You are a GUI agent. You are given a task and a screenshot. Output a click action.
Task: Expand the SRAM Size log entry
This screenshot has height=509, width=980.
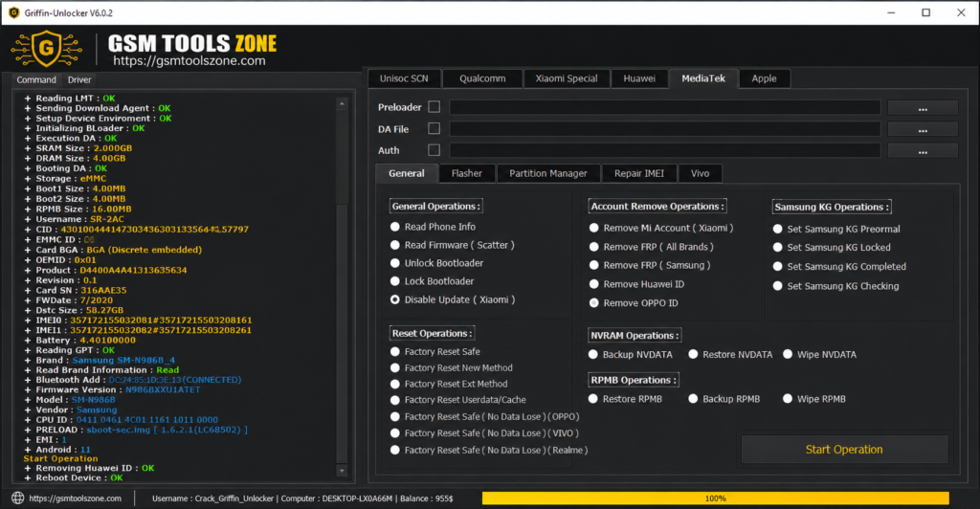[28, 148]
